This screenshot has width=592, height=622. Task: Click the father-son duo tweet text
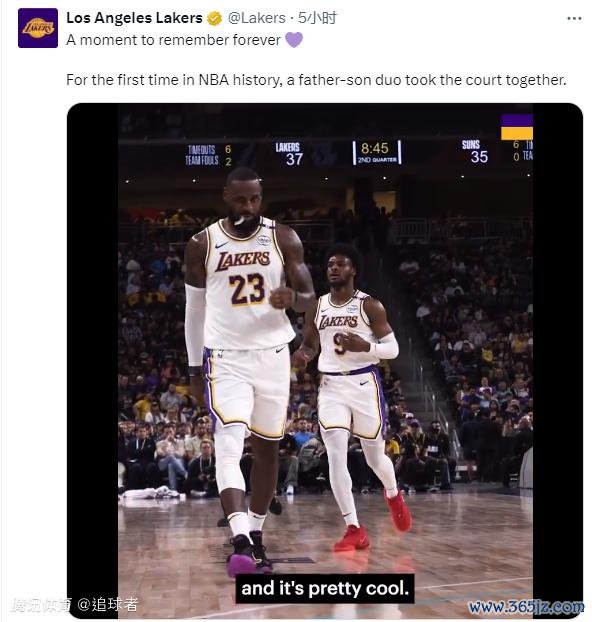tap(316, 80)
